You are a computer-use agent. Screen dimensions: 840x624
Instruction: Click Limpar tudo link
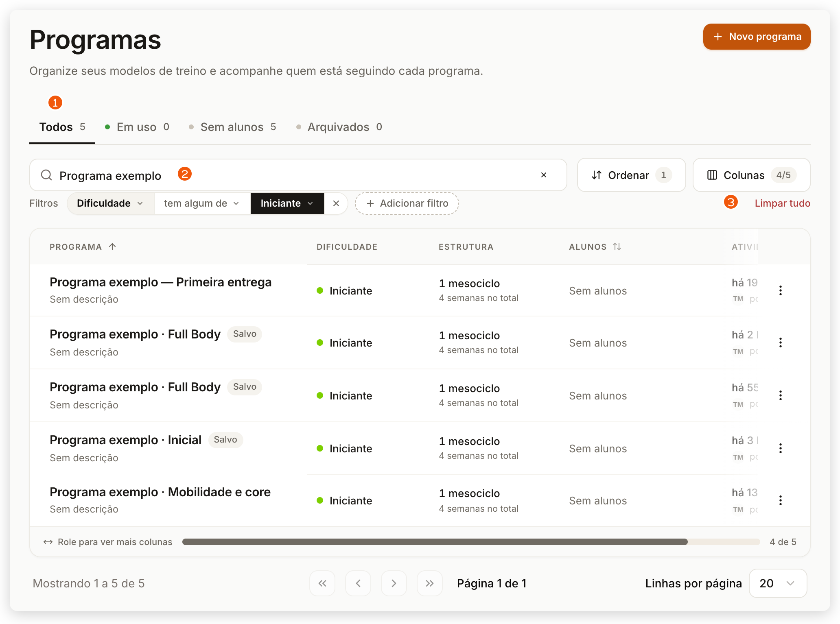782,203
